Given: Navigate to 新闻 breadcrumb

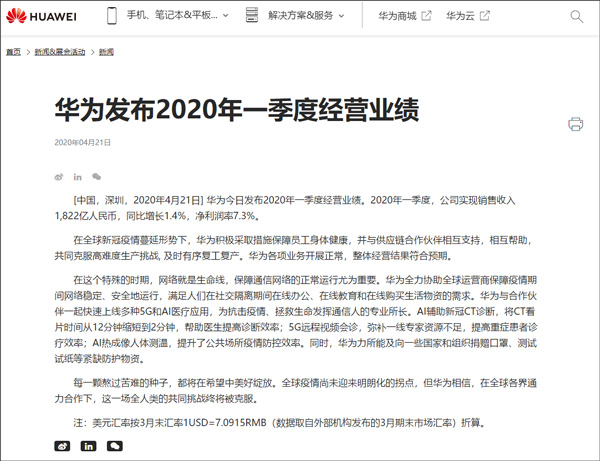Looking at the screenshot, I should pos(106,52).
